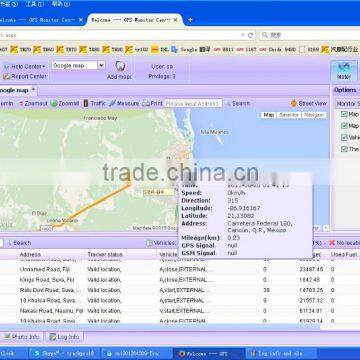The image size is (360, 360).
Task: Select the Ratu Dovi Road, Suva row
Action: (180, 290)
